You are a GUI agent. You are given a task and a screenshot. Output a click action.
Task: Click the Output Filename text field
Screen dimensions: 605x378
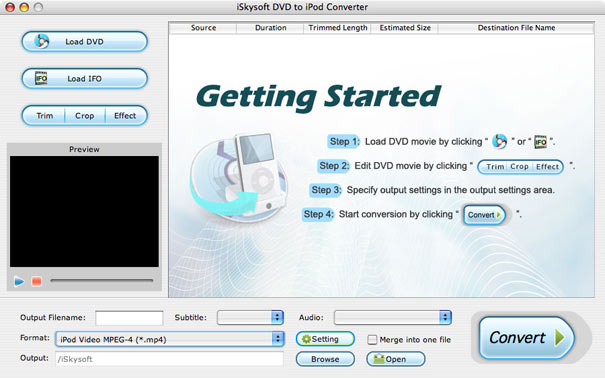click(x=129, y=318)
